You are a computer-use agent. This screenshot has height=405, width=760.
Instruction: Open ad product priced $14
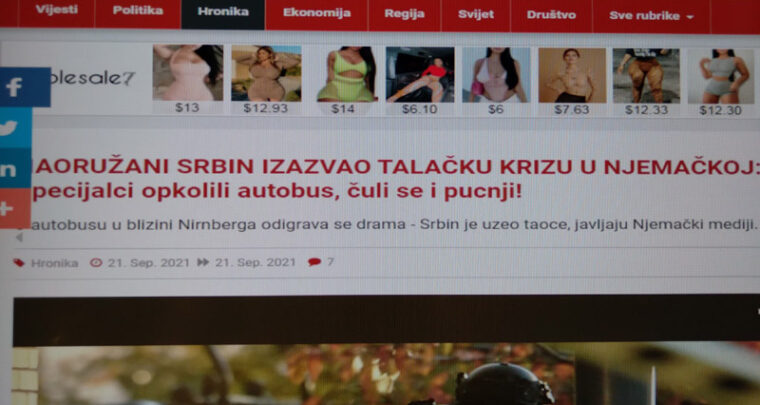[347, 80]
